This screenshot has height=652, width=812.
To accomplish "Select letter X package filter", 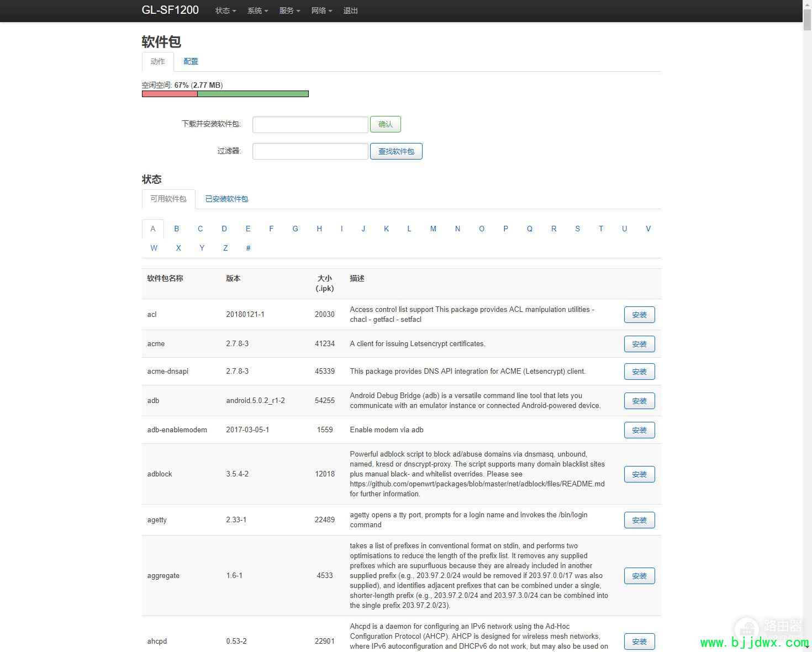I will coord(178,248).
